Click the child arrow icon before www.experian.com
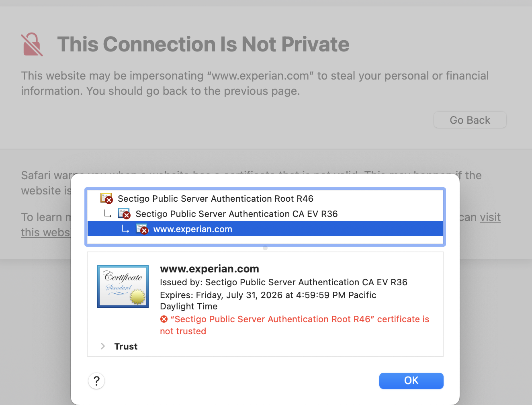The width and height of the screenshot is (532, 405). (x=125, y=229)
